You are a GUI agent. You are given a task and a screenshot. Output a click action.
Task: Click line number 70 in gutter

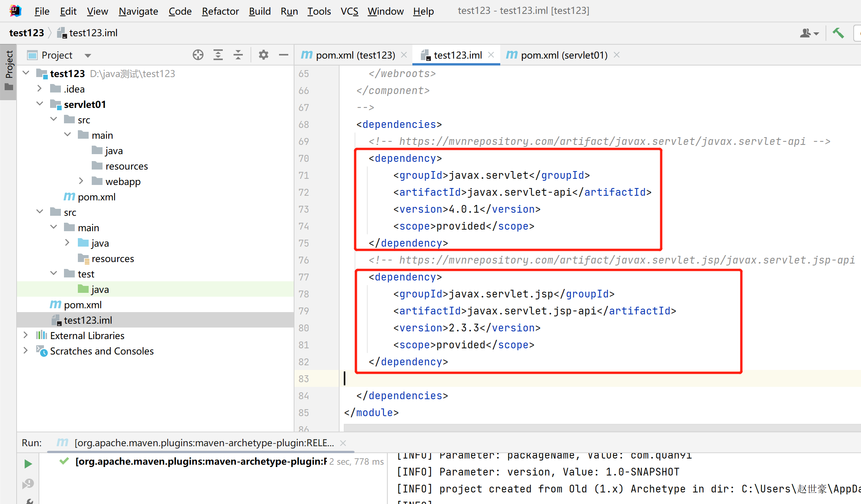click(304, 158)
